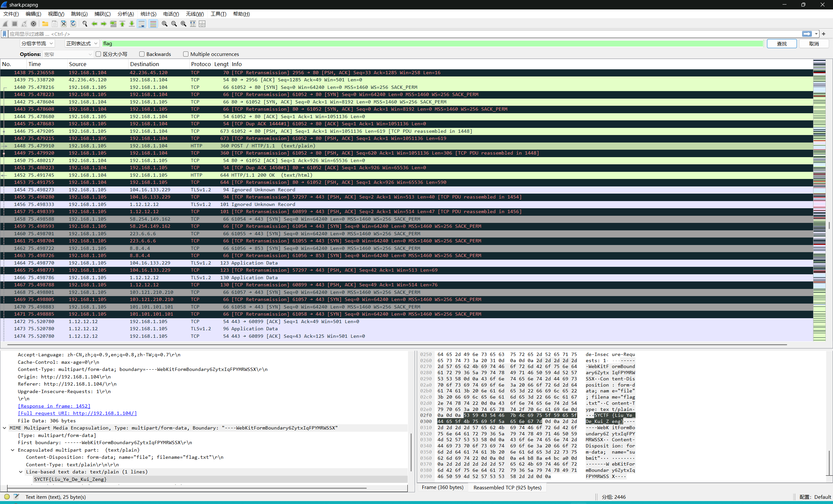Check the Backwards option

[142, 54]
